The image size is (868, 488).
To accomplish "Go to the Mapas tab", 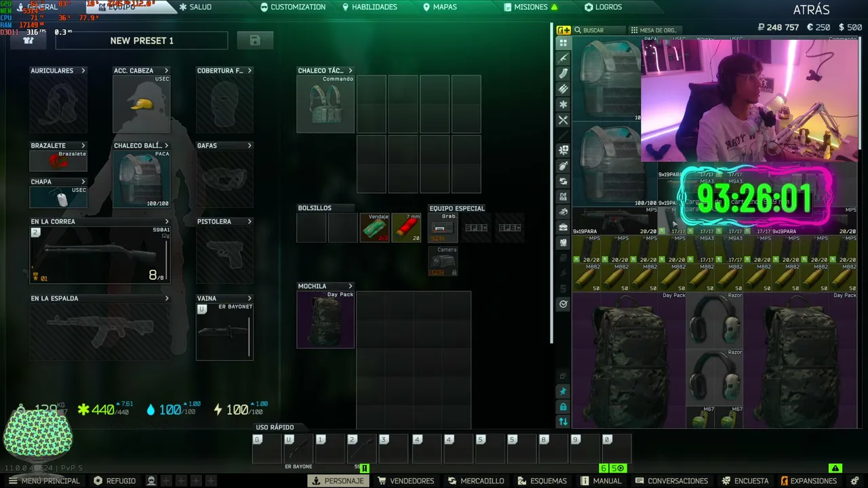I will pyautogui.click(x=439, y=7).
